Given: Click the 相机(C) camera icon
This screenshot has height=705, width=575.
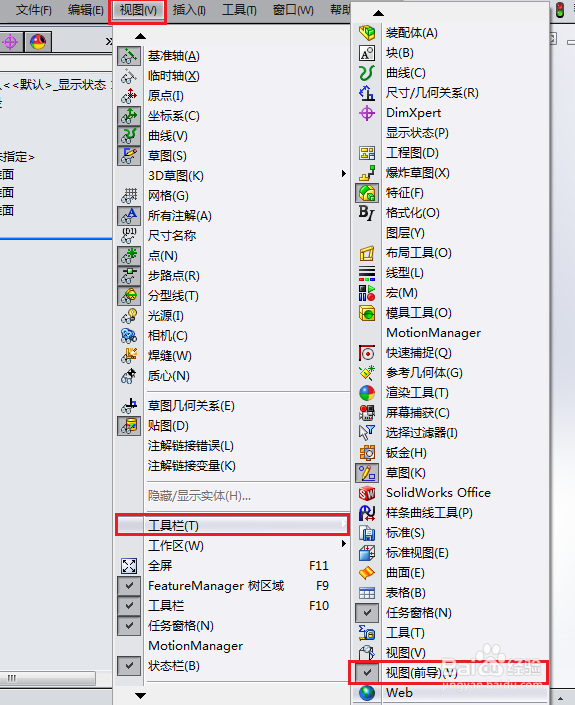Looking at the screenshot, I should [129, 336].
